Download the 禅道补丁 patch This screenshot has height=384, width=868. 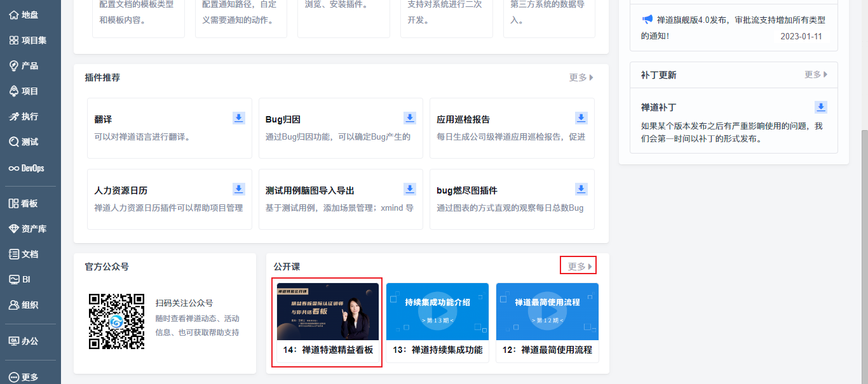pyautogui.click(x=821, y=107)
